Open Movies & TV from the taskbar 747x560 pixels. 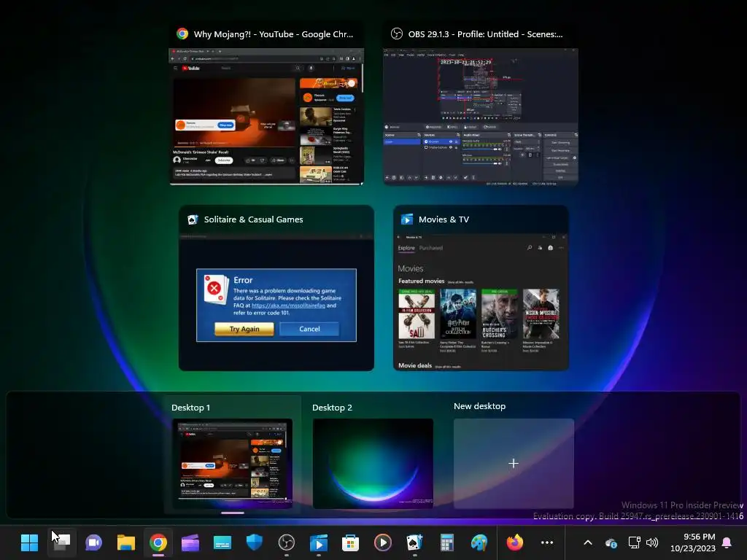click(x=318, y=542)
